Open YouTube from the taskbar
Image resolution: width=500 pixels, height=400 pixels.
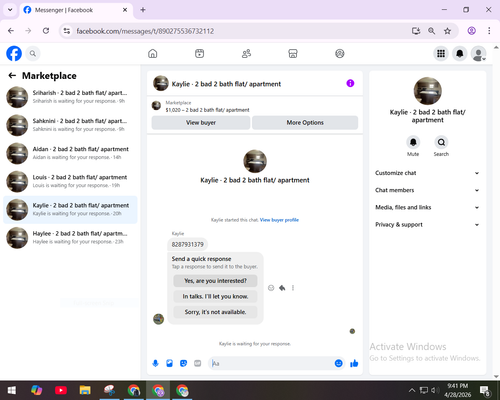tap(61, 390)
